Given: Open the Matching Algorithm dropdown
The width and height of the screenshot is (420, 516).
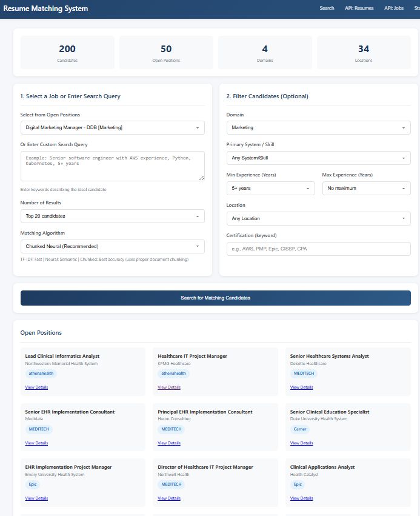Looking at the screenshot, I should pyautogui.click(x=113, y=247).
